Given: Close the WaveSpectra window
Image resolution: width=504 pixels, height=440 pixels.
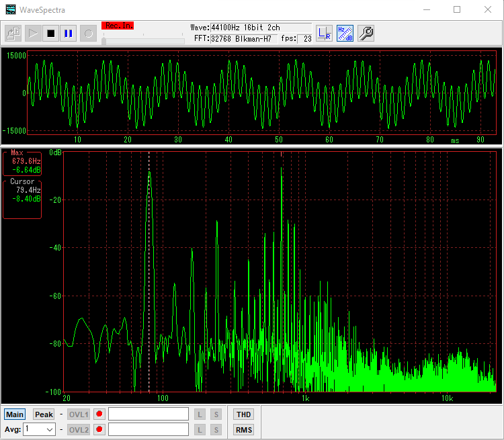Looking at the screenshot, I should pos(488,9).
